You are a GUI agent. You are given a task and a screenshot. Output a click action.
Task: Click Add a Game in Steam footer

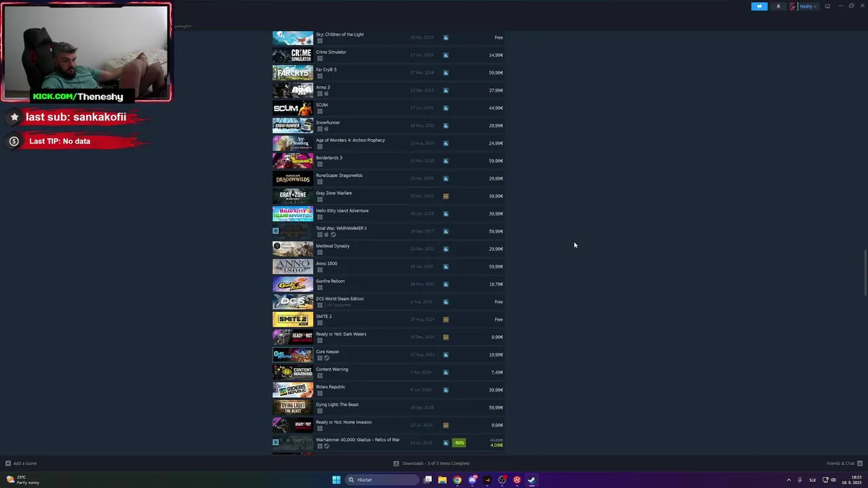click(21, 464)
